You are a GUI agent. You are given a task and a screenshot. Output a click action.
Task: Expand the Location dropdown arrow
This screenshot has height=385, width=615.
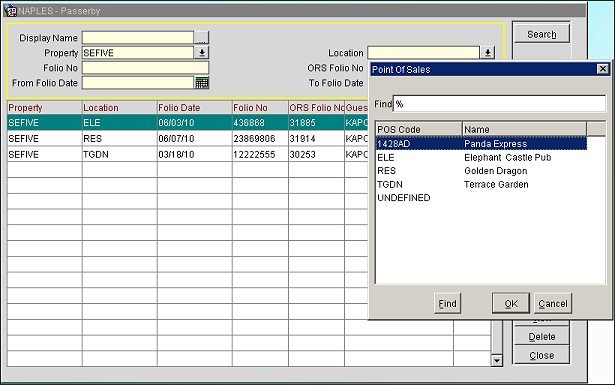pyautogui.click(x=488, y=53)
